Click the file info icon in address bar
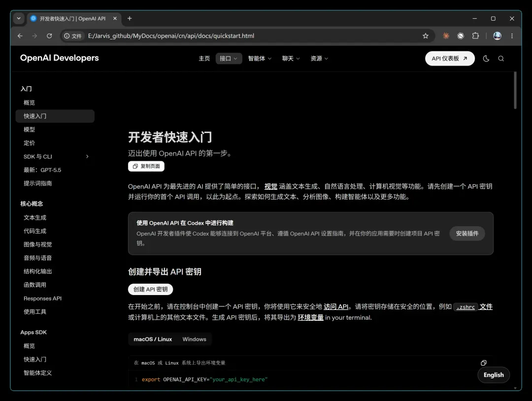Viewport: 532px width, 401px height. pos(72,36)
